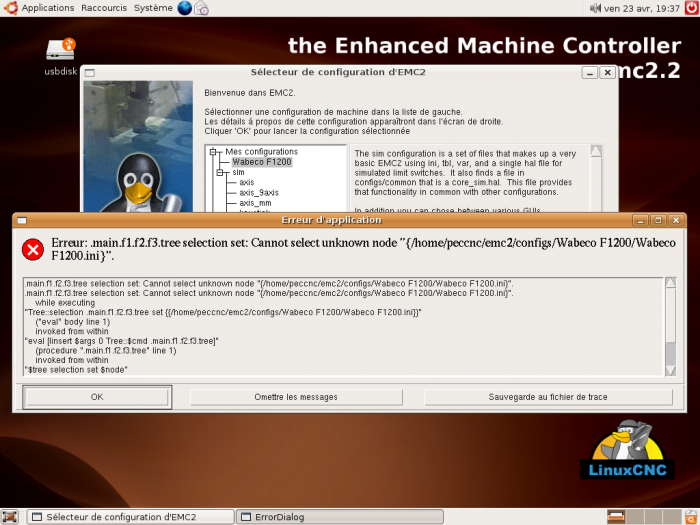Screen dimensions: 700x525
Task: Click the red error X icon
Action: pos(33,249)
